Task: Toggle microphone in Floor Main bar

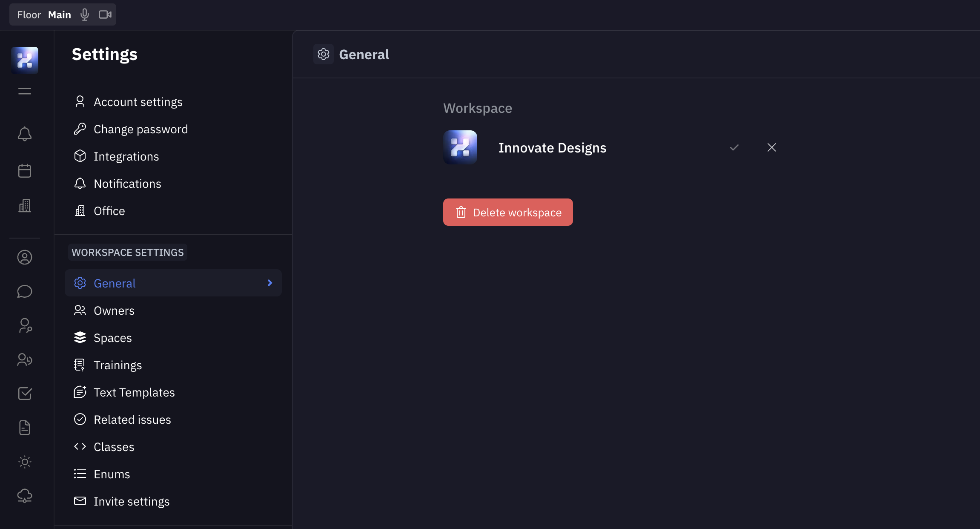Action: pos(85,15)
